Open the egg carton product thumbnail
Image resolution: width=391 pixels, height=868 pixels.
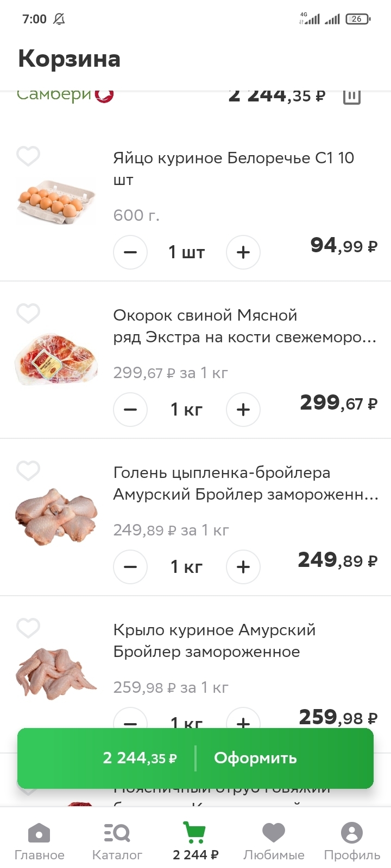click(56, 202)
